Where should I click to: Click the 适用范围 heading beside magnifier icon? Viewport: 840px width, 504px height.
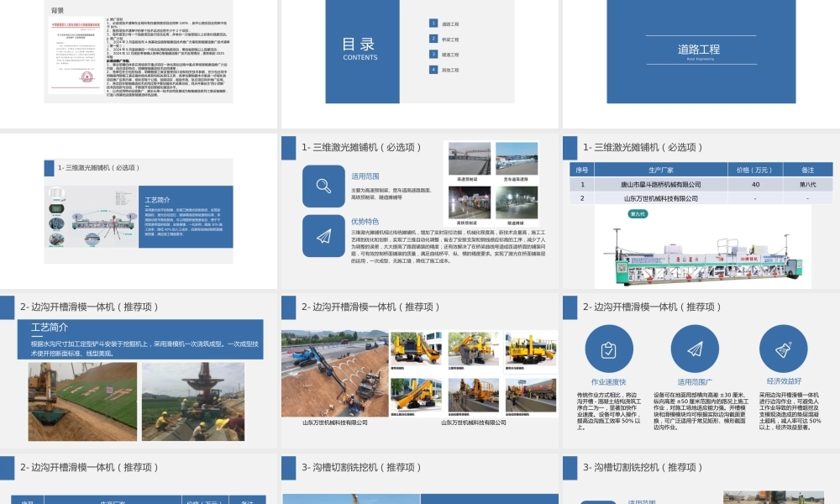point(365,176)
